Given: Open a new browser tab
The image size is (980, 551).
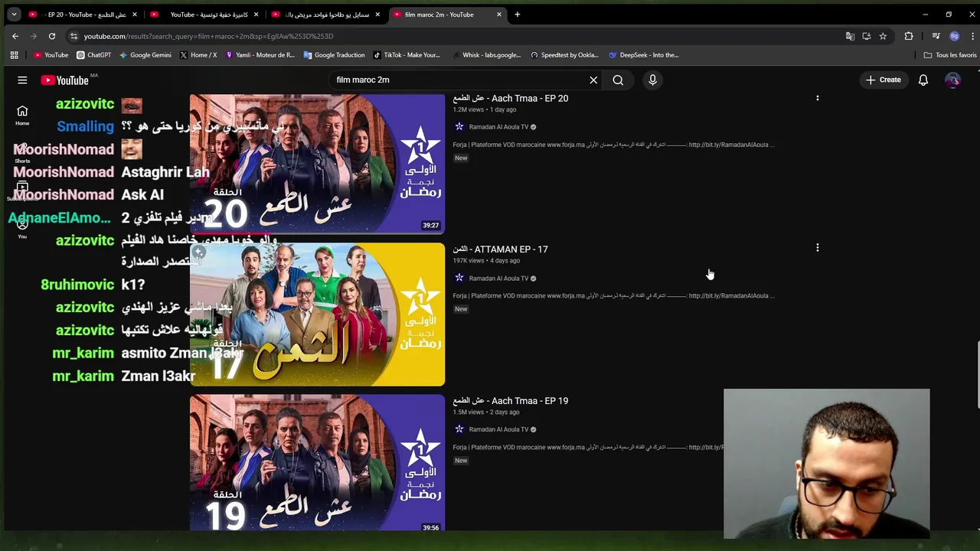Looking at the screenshot, I should [518, 15].
